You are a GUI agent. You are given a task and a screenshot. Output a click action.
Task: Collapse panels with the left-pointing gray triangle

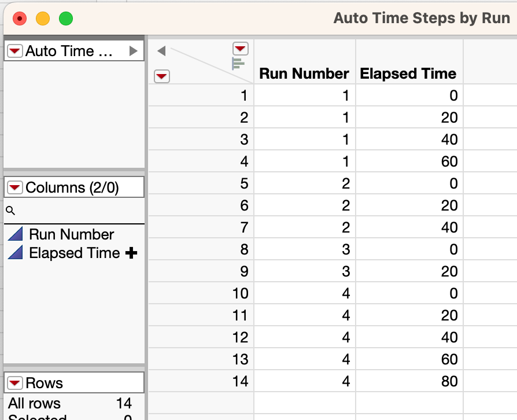[161, 51]
